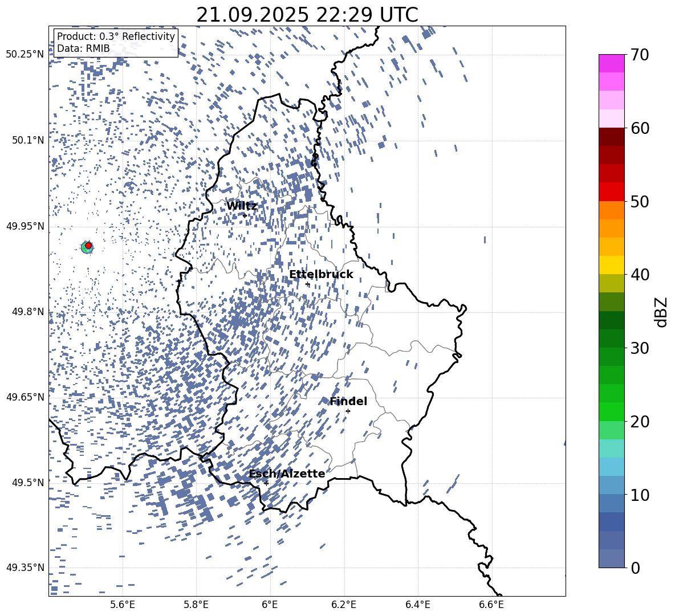Click the Ettelbruck city label
Image resolution: width=675 pixels, height=616 pixels.
click(321, 275)
